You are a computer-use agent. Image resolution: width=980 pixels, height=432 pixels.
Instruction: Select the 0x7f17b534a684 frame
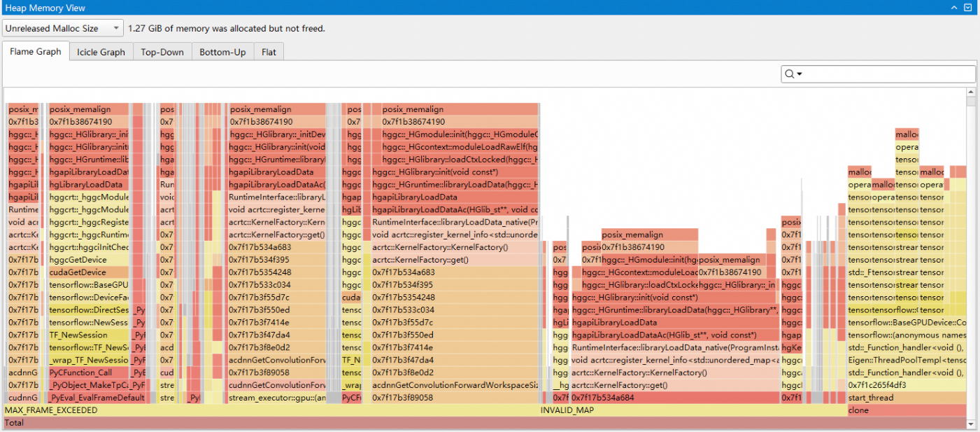tap(674, 398)
